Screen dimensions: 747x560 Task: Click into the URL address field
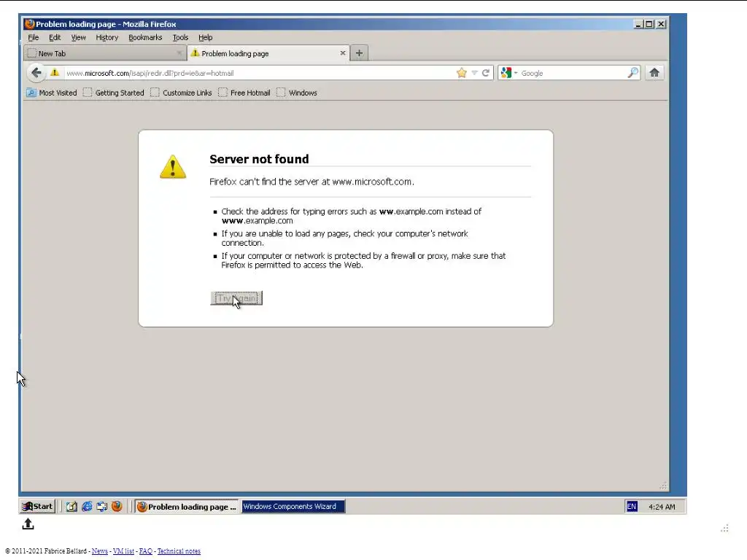pyautogui.click(x=260, y=73)
